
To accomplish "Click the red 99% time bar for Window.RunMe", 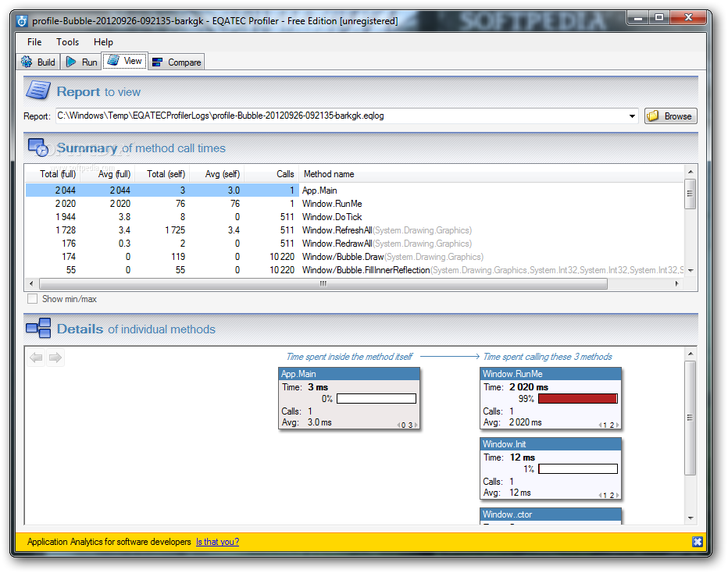I will pos(578,399).
